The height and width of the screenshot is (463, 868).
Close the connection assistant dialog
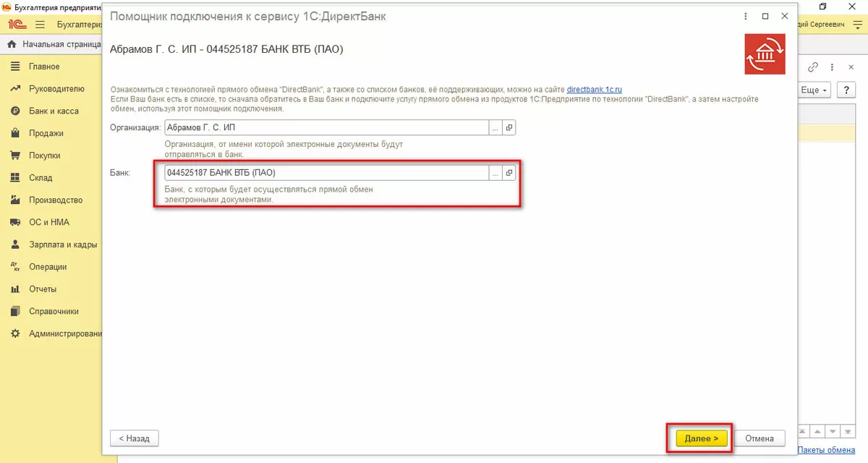(784, 16)
